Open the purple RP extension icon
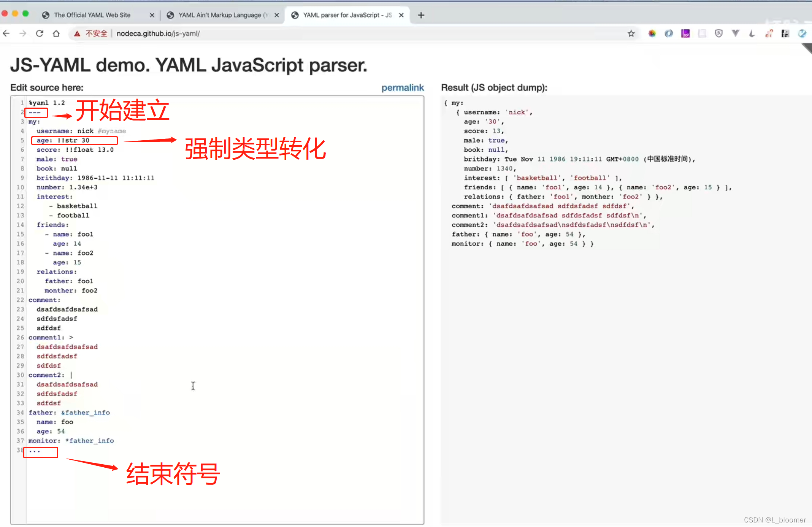Screen dimensions: 812x527 click(x=685, y=33)
